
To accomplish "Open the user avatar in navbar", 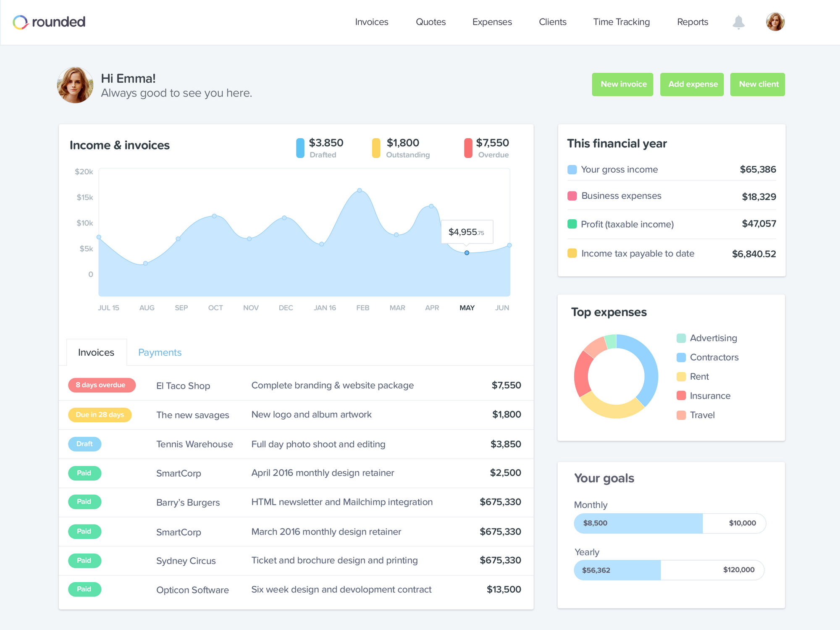I will coord(775,22).
